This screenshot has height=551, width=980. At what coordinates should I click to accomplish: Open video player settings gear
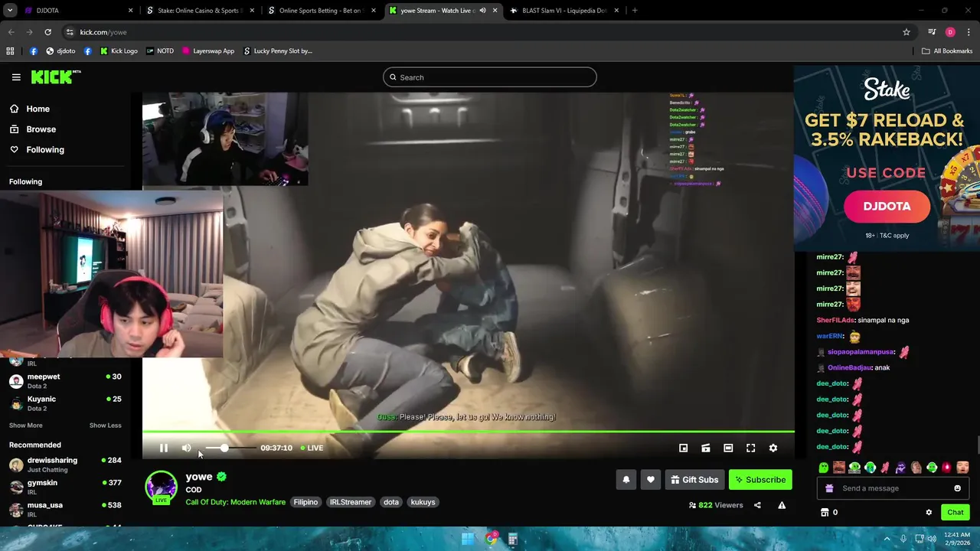773,448
